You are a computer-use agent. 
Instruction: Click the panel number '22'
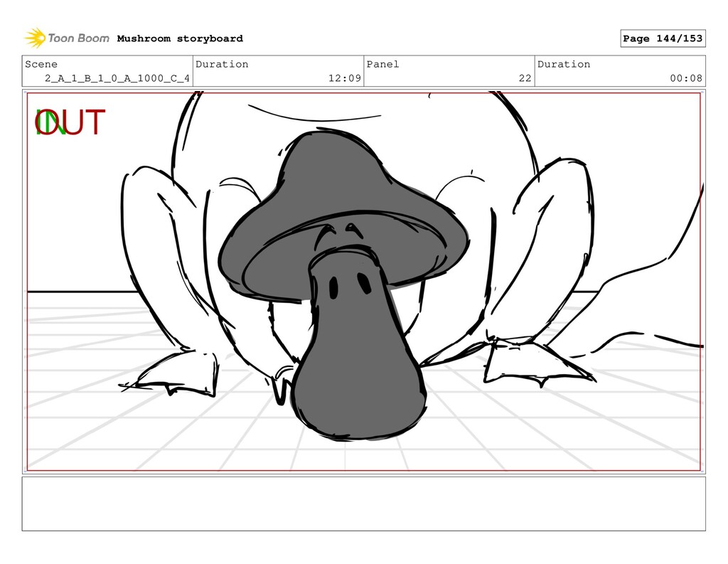525,78
